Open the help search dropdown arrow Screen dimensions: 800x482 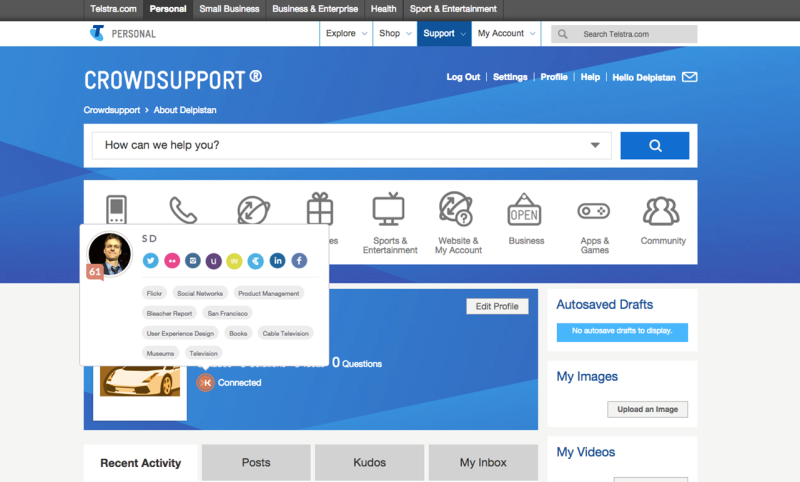pos(595,145)
